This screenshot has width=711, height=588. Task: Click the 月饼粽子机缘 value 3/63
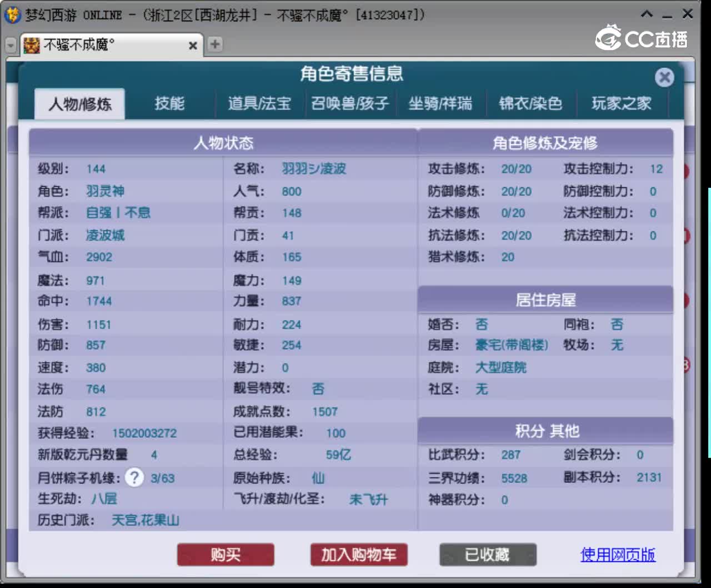tap(162, 479)
